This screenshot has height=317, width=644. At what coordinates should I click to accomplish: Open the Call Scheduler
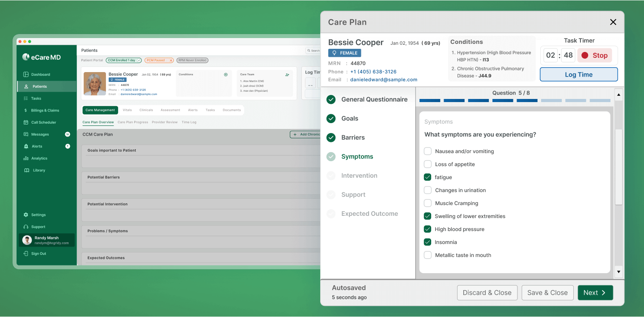pos(43,122)
